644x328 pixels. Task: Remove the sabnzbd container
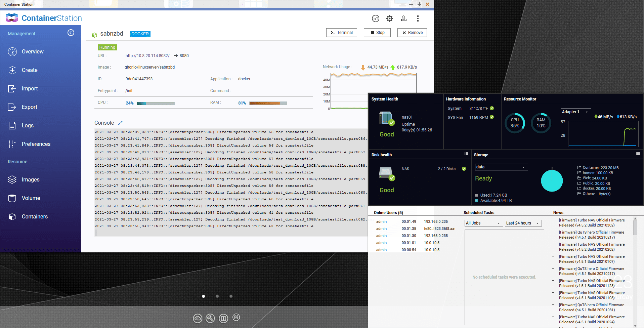tap(412, 33)
